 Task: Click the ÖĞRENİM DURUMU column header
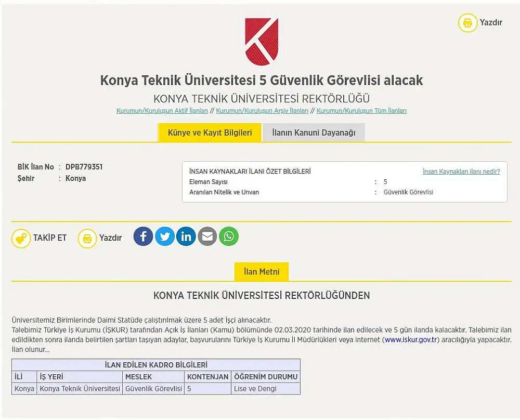pos(266,377)
